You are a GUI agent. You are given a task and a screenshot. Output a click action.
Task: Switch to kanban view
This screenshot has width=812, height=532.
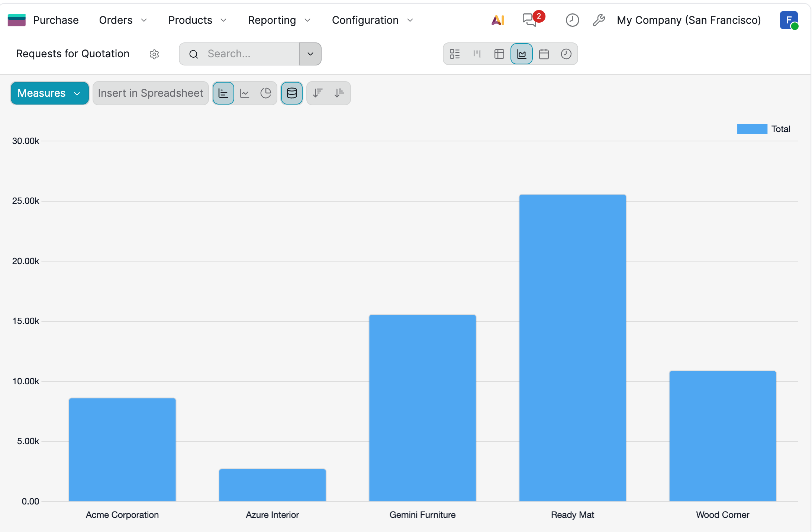(477, 54)
